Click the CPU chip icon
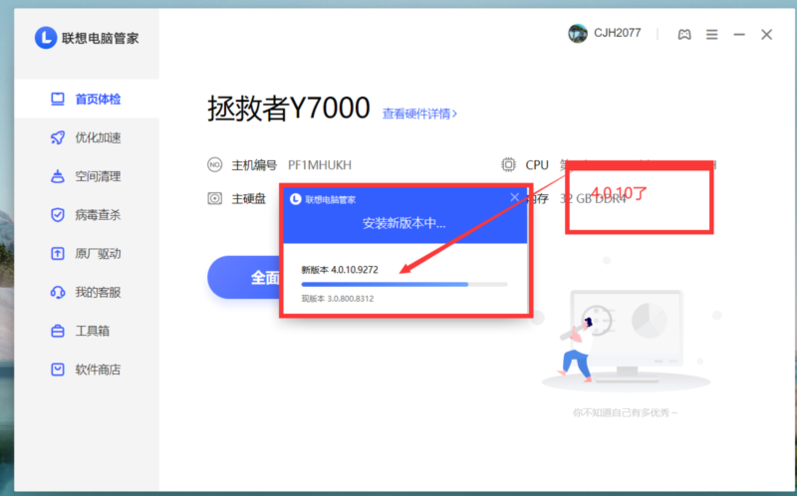This screenshot has height=496, width=797. pyautogui.click(x=508, y=165)
